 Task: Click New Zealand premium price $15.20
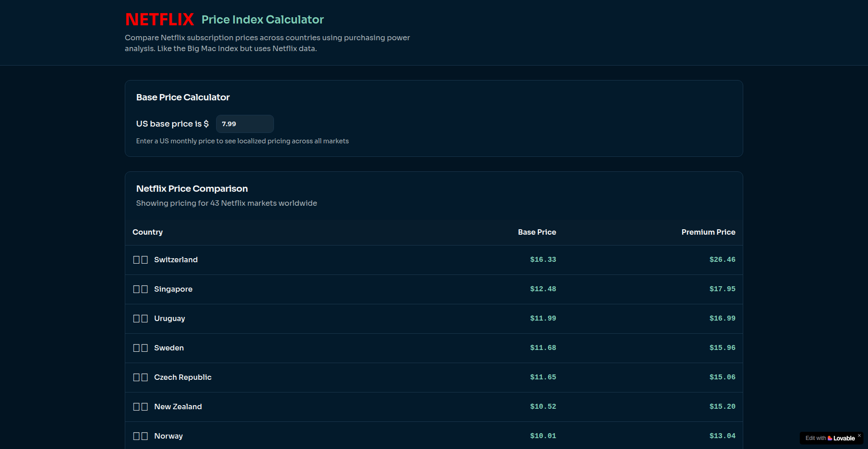(722, 406)
